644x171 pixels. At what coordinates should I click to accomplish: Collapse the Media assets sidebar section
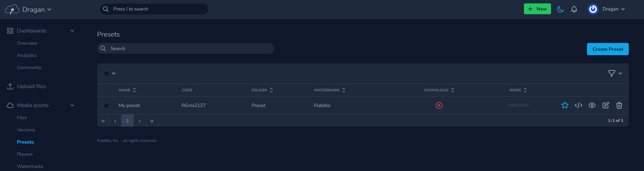[72, 105]
